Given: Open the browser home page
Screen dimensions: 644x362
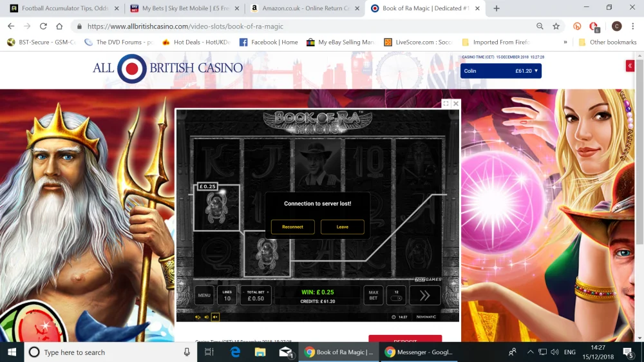Looking at the screenshot, I should coord(59,26).
